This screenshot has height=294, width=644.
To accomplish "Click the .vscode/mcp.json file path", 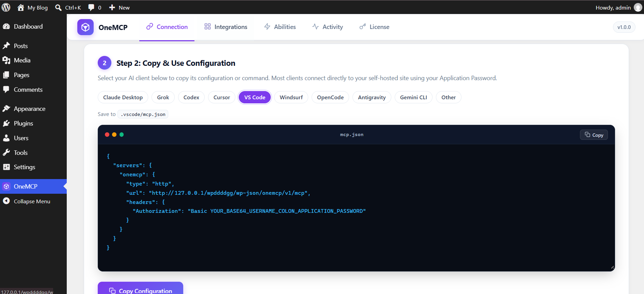I will pyautogui.click(x=143, y=114).
